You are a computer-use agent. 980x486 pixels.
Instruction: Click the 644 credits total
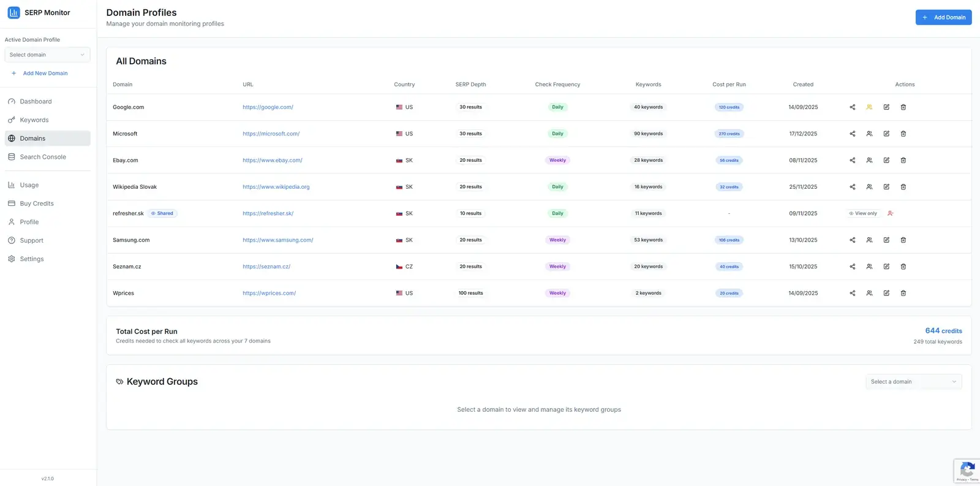943,331
